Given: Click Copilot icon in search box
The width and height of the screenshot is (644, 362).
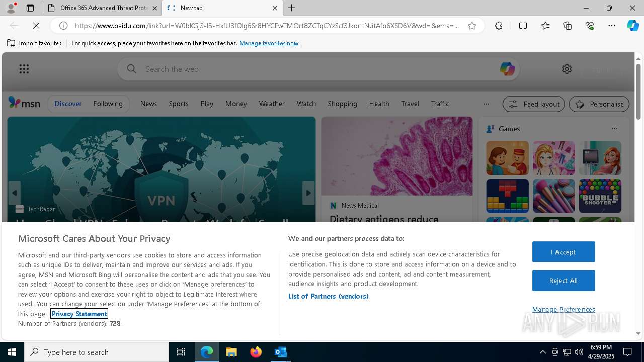Looking at the screenshot, I should click(507, 69).
